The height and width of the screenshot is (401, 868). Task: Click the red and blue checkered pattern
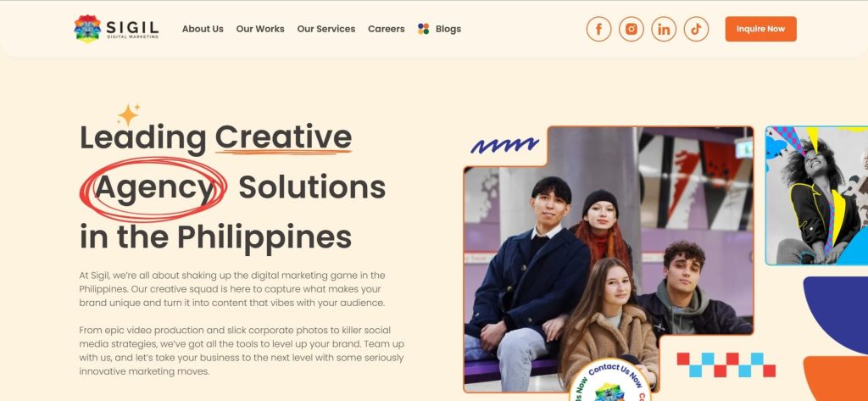point(726,365)
